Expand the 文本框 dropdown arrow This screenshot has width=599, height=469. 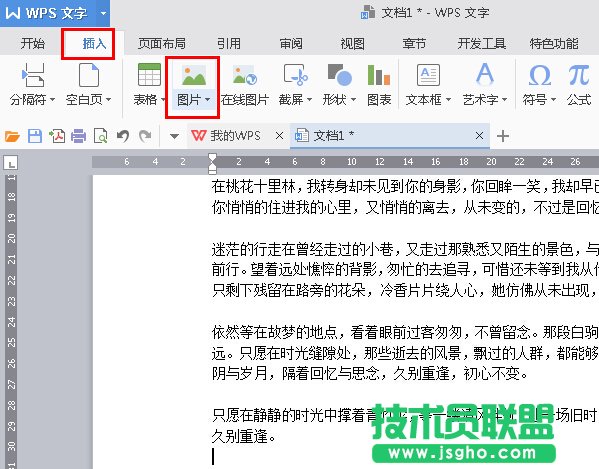coord(448,100)
